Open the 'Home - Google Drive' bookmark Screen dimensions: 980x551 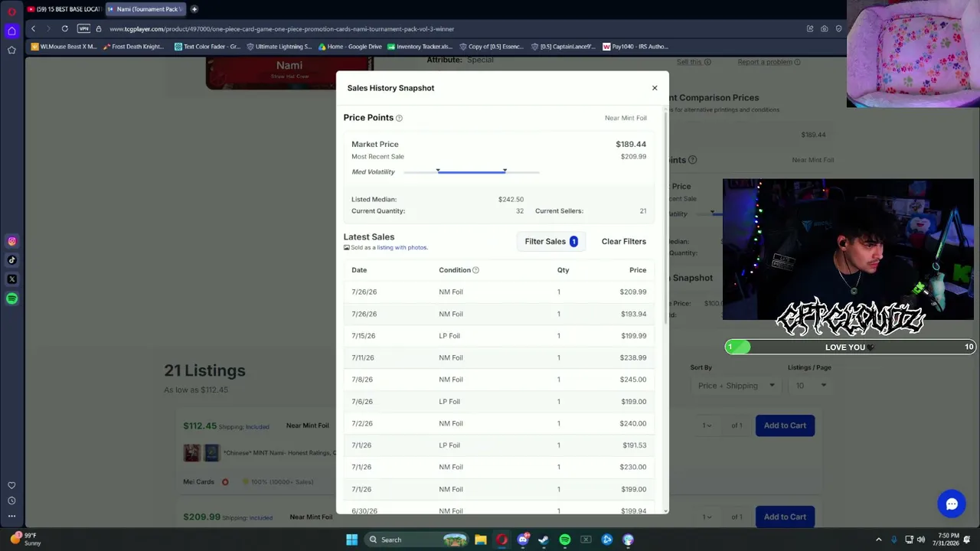click(350, 47)
